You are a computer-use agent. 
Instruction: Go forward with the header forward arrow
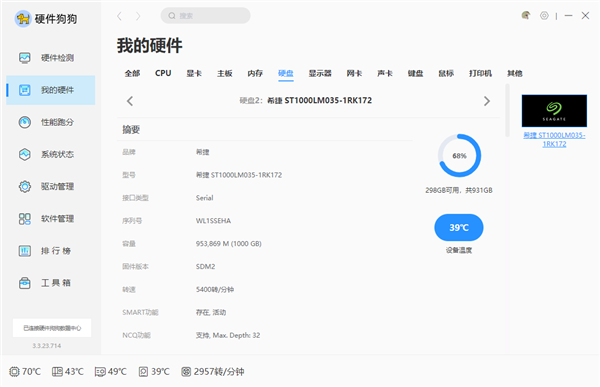point(138,16)
